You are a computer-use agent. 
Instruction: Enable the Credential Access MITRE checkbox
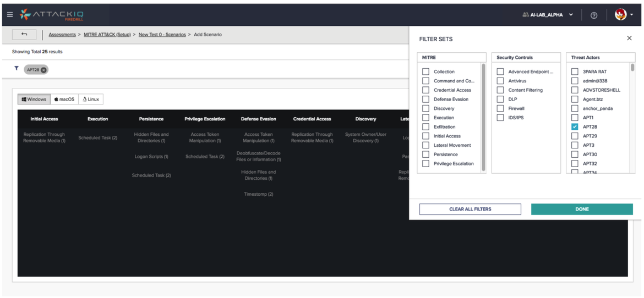pyautogui.click(x=425, y=90)
